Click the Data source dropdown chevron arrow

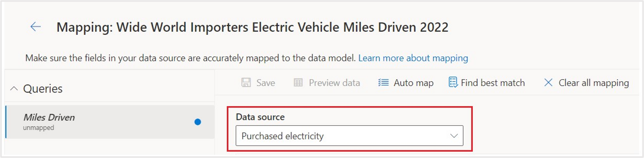(x=454, y=136)
